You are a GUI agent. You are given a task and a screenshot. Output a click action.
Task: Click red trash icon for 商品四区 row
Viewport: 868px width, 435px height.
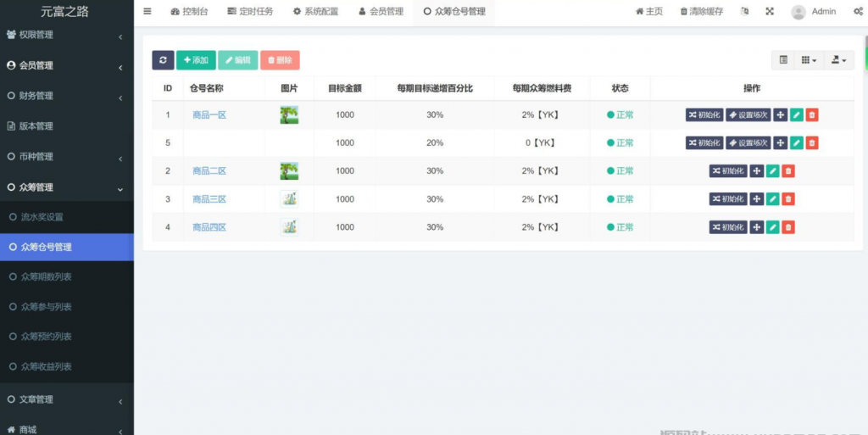click(x=788, y=227)
